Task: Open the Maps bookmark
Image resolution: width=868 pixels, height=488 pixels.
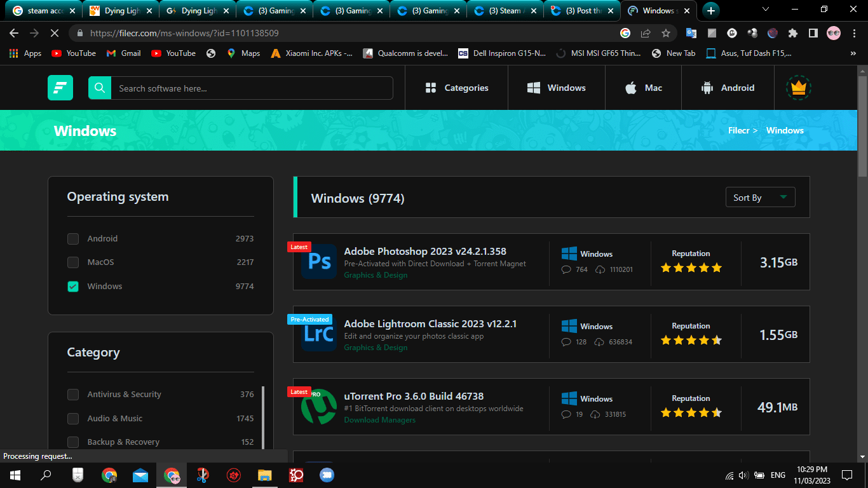Action: 243,53
